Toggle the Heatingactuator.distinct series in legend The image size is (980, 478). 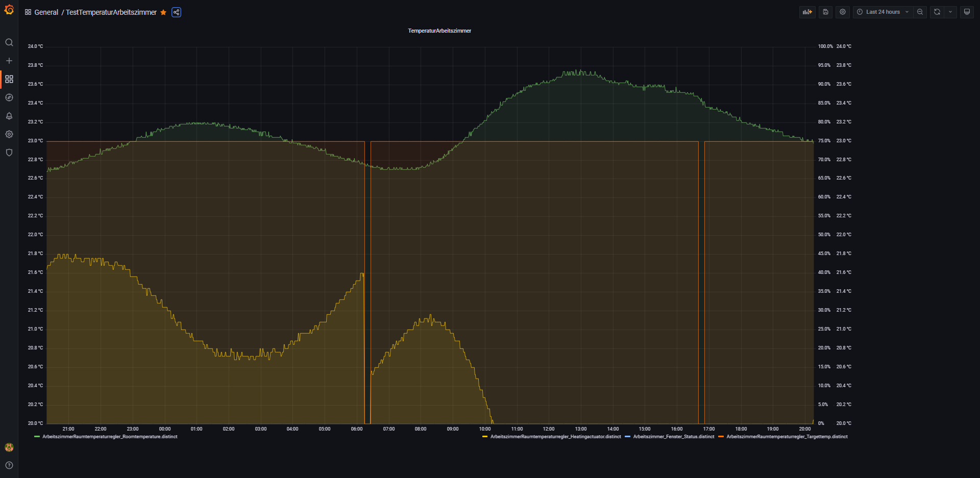(x=555, y=437)
